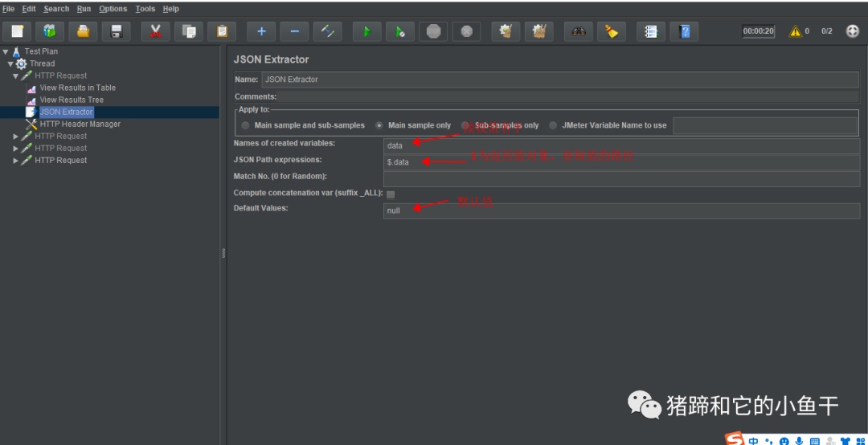Open the Tools menu
This screenshot has height=445, width=868.
tap(145, 9)
